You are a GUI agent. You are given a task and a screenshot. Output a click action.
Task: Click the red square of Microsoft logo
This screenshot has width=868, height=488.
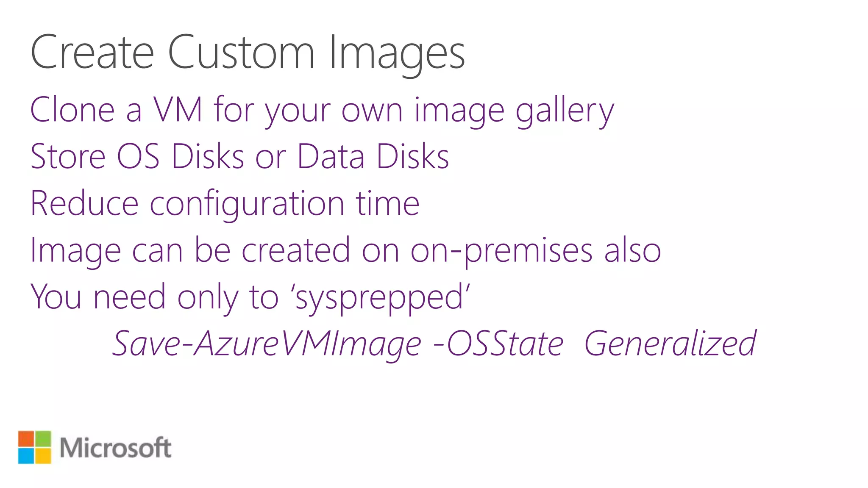(26, 438)
